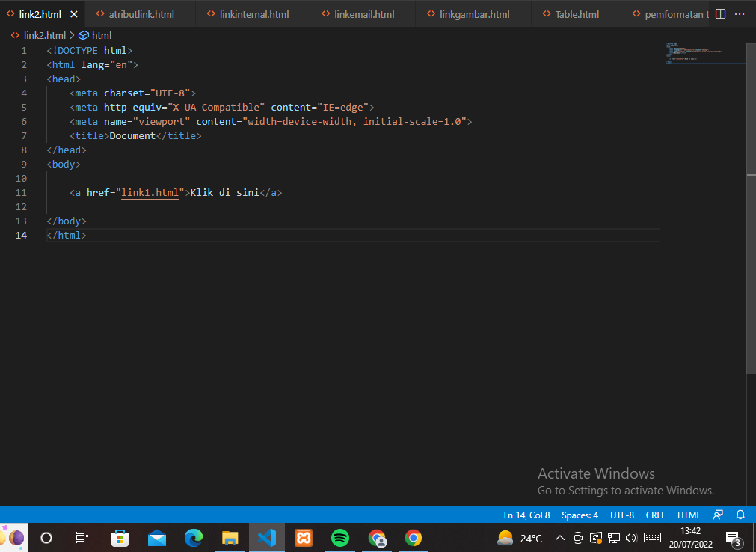The height and width of the screenshot is (552, 756).
Task: Click html in the breadcrumb bar
Action: pyautogui.click(x=101, y=35)
